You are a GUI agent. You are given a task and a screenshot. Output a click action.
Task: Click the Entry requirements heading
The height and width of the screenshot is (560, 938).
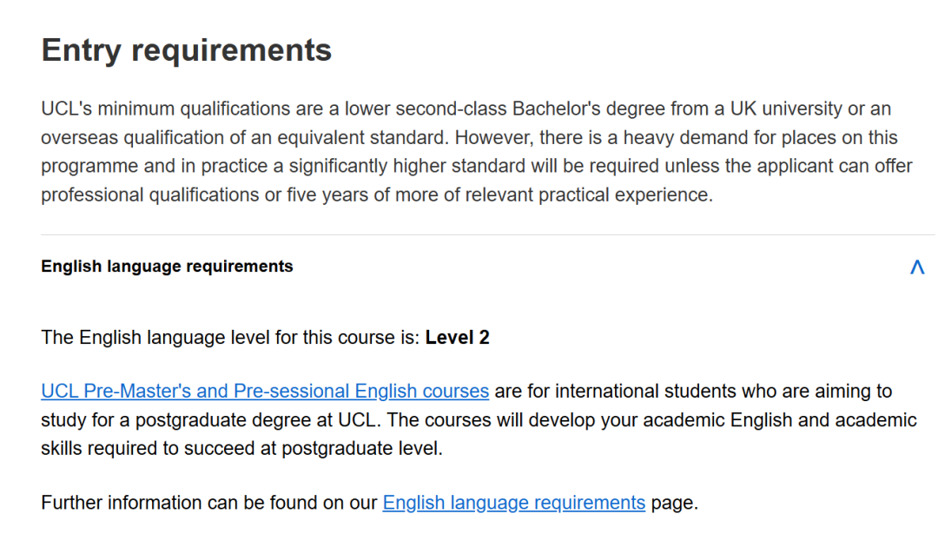[x=187, y=50]
